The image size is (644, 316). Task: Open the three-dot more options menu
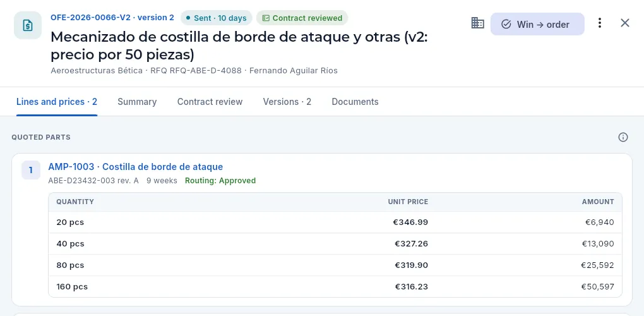tap(600, 23)
